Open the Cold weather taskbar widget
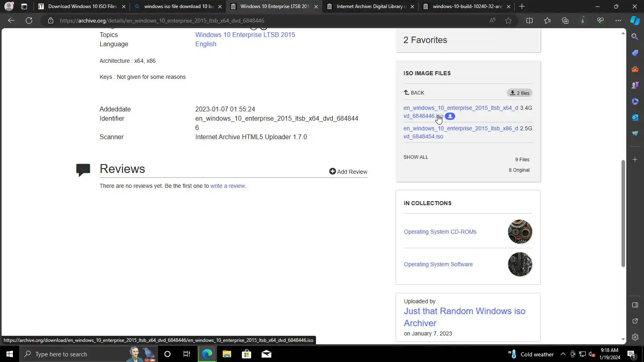This screenshot has height=362, width=644. (531, 354)
